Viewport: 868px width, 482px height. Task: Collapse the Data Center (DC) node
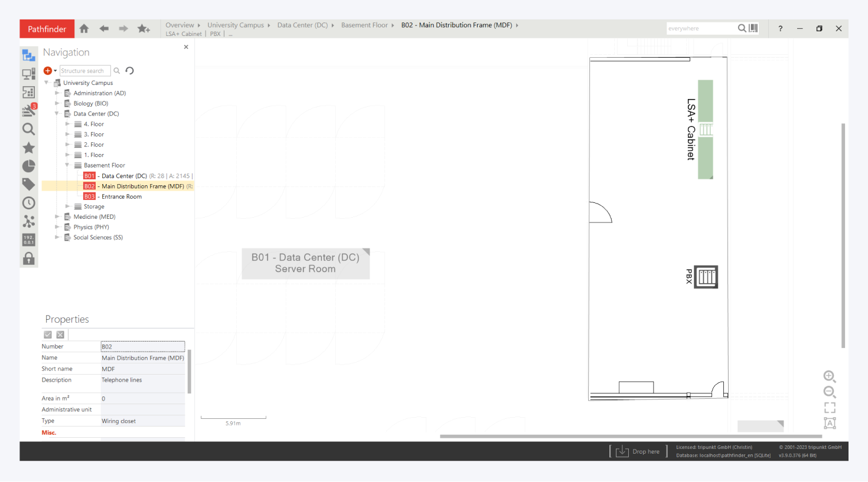pos(57,114)
